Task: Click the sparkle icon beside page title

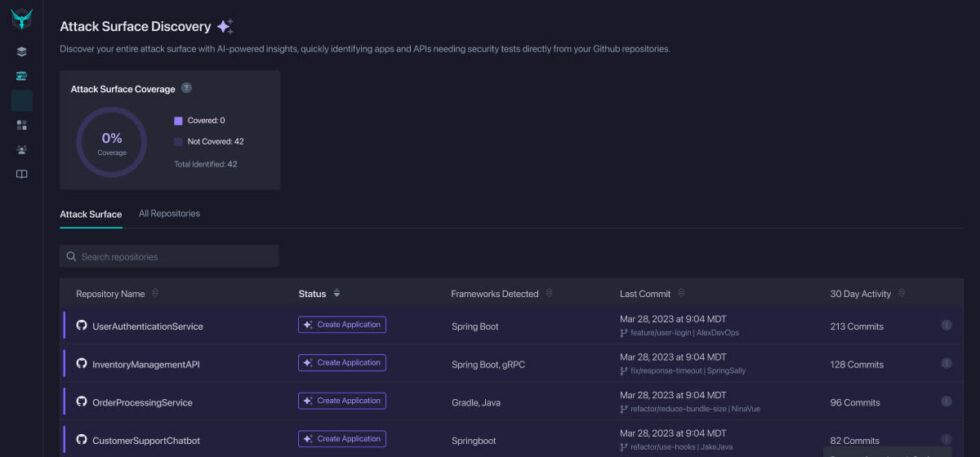Action: pos(225,26)
